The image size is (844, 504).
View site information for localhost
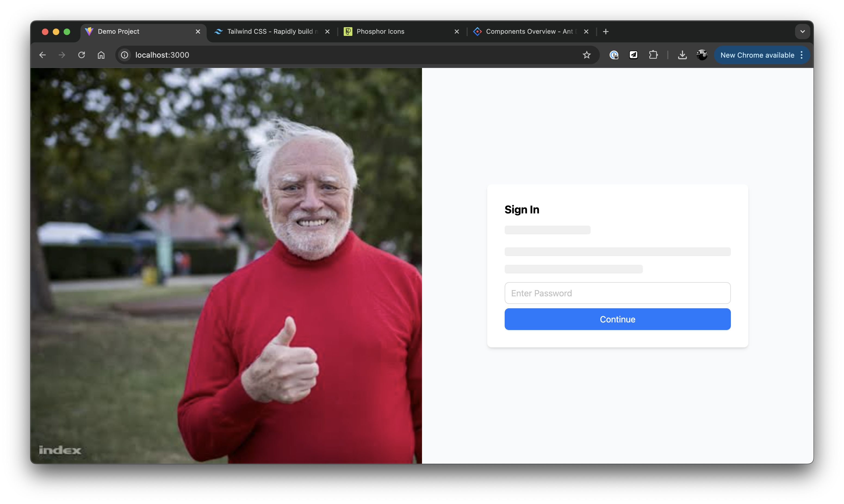(125, 55)
